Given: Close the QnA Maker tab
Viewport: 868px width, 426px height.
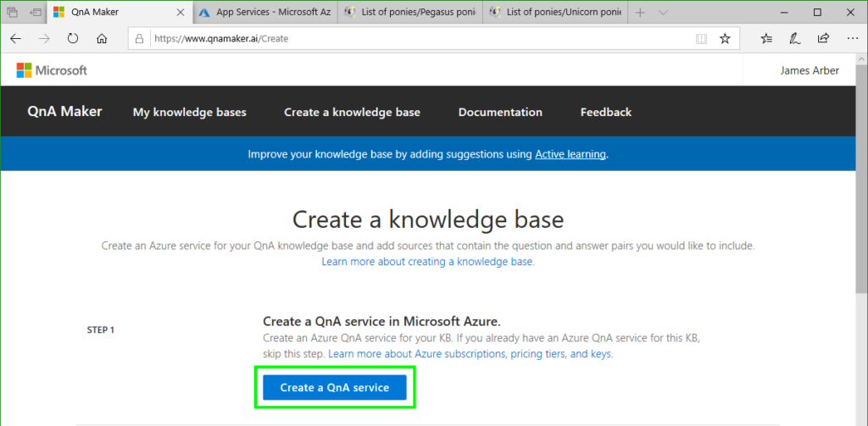Looking at the screenshot, I should point(181,12).
